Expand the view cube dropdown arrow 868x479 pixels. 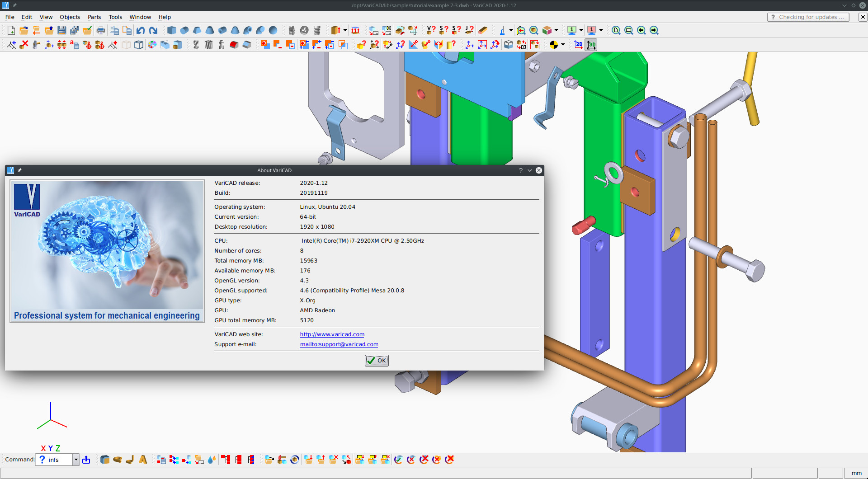pyautogui.click(x=556, y=30)
